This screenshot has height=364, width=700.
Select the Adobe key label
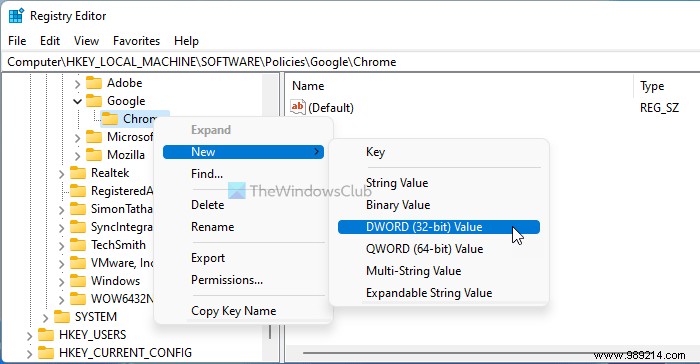click(125, 83)
